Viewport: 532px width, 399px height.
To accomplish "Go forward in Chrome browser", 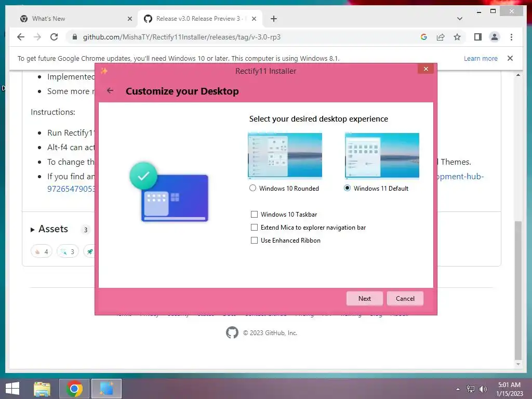I will [x=37, y=37].
